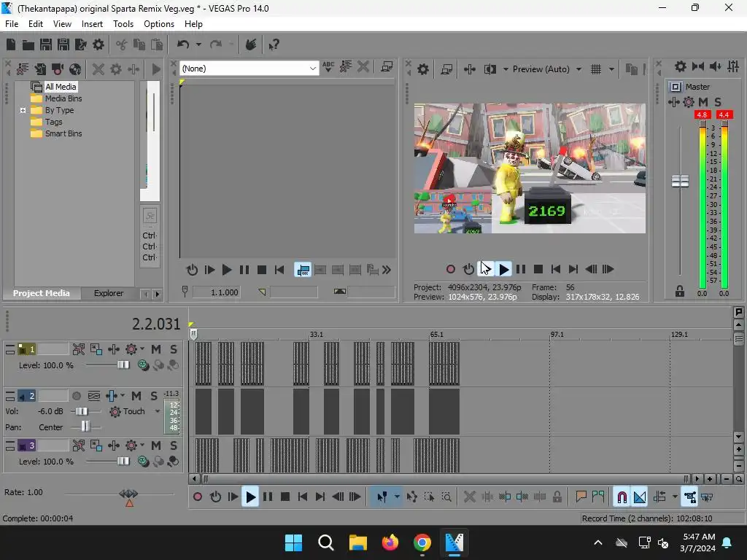
Task: Pause the Video Preview playback
Action: pos(521,270)
